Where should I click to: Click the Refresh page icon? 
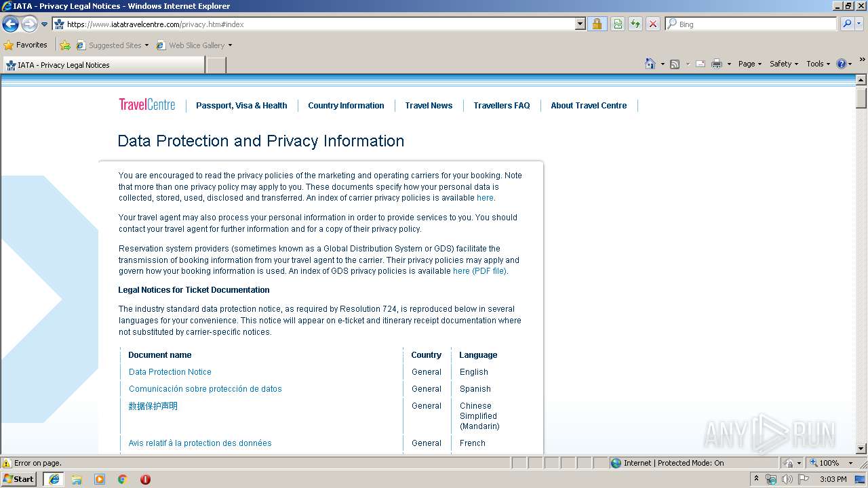635,24
